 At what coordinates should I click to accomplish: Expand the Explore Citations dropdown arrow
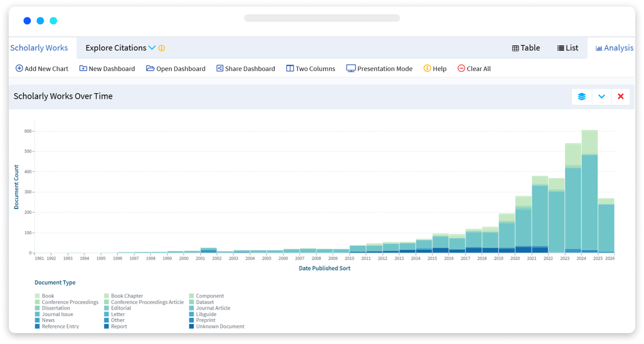(152, 48)
